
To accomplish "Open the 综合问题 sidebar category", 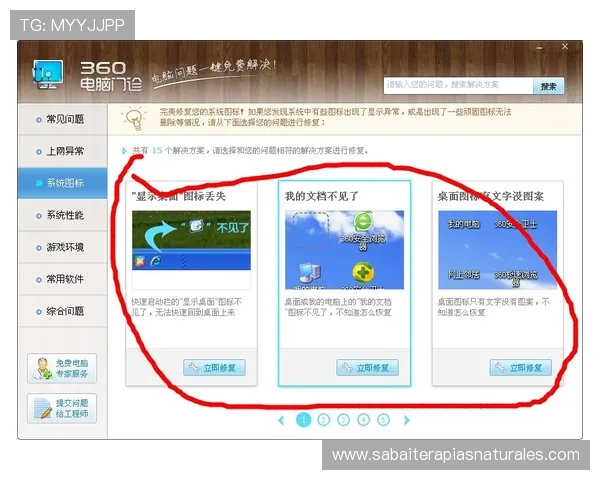I will coord(62,311).
